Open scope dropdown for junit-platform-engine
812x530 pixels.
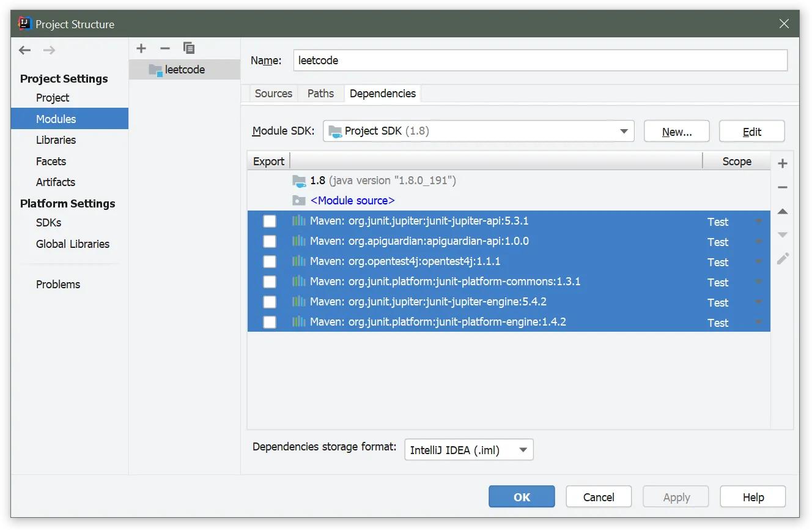tap(759, 323)
